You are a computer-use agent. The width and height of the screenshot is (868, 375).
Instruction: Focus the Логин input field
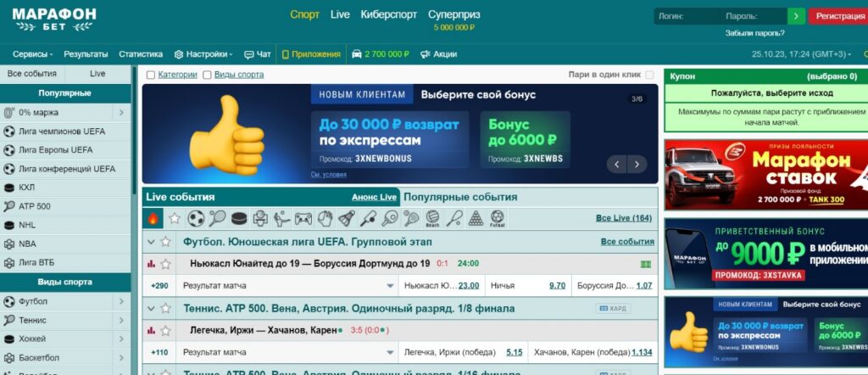[x=687, y=16]
